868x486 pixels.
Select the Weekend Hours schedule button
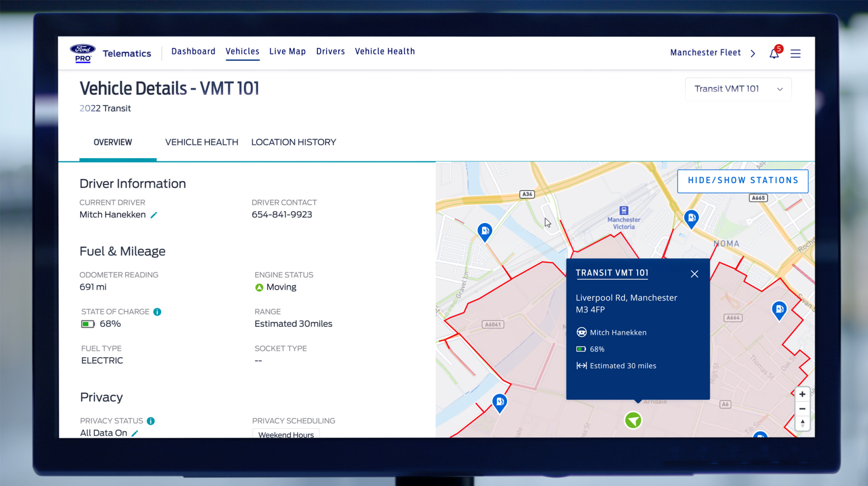(286, 435)
